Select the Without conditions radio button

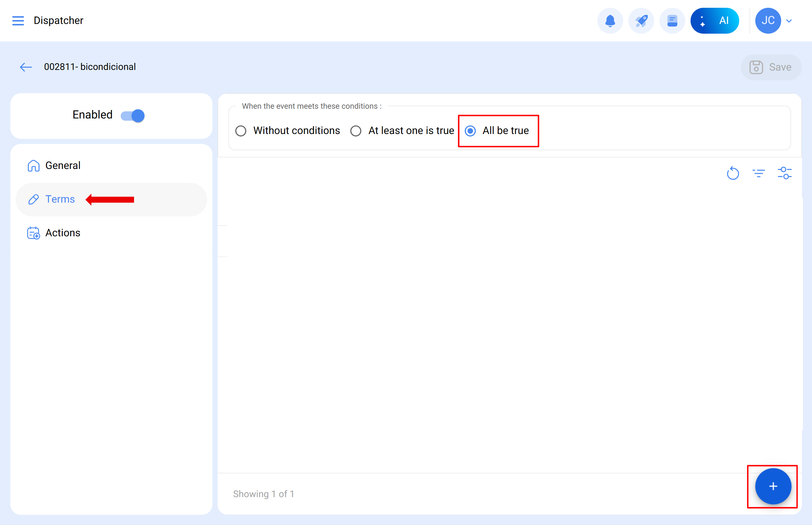(241, 130)
